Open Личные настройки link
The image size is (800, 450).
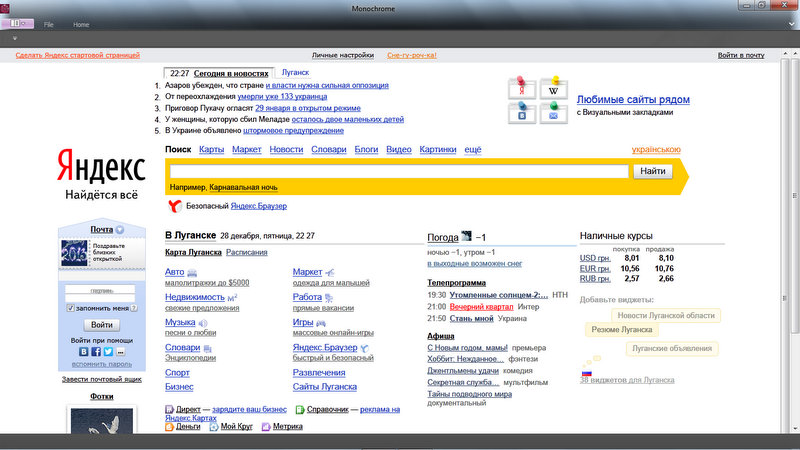tap(343, 55)
